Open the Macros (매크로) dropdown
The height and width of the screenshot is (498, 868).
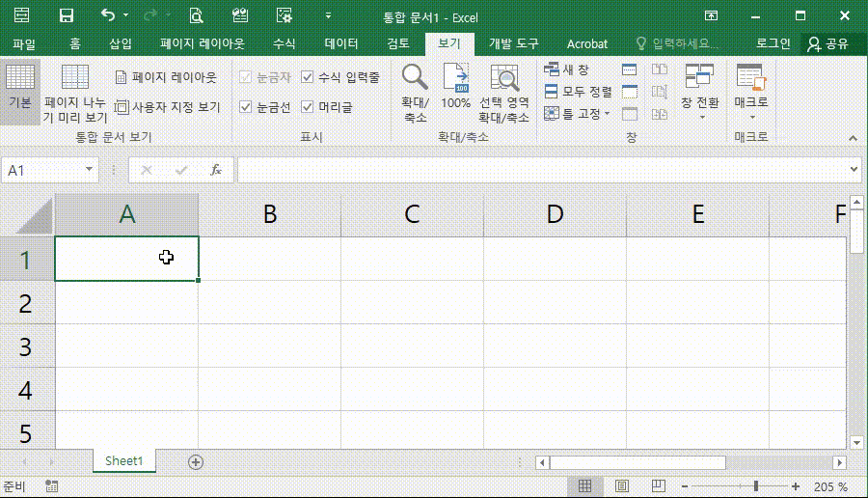click(751, 93)
